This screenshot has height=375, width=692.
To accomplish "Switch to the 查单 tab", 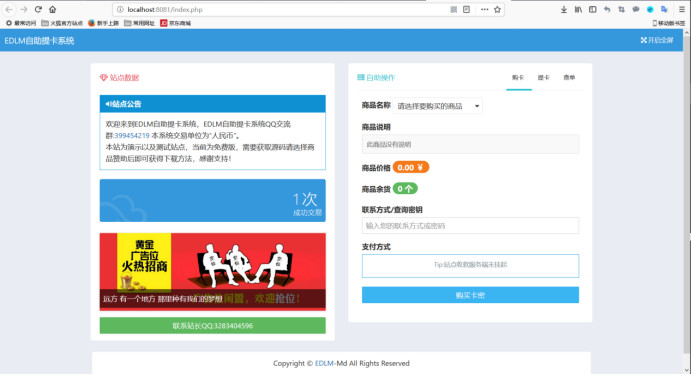I will (x=569, y=78).
